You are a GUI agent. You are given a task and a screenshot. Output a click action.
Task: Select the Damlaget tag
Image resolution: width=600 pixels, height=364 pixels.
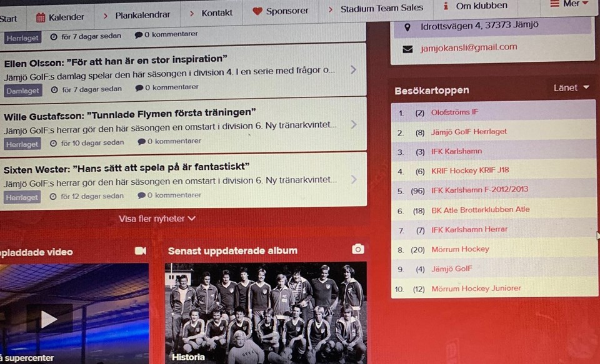(23, 91)
